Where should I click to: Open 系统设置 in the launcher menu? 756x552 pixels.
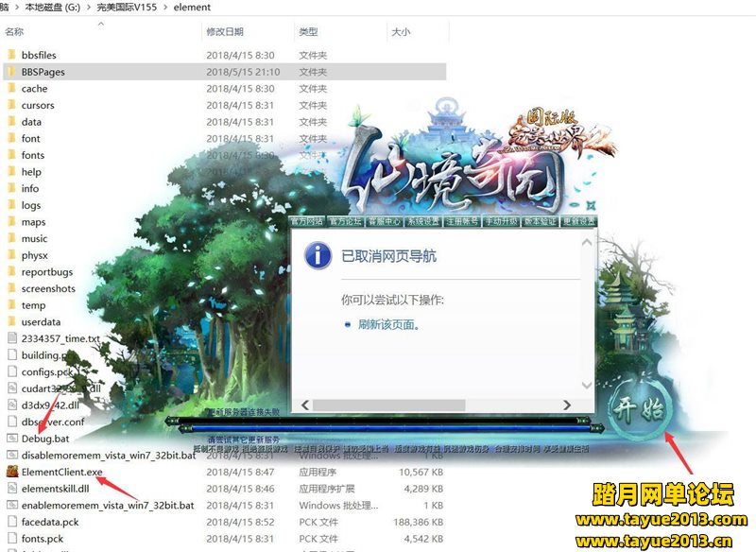[x=423, y=221]
